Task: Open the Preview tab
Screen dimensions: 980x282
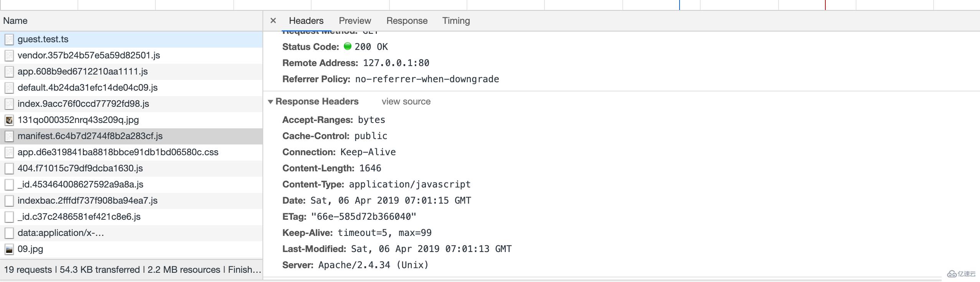Action: click(x=355, y=21)
